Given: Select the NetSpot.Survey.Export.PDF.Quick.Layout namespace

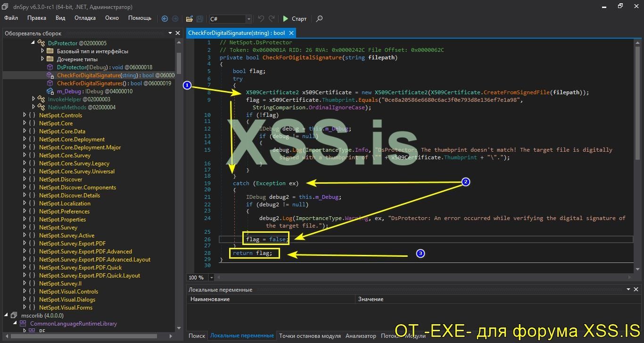Looking at the screenshot, I should click(x=90, y=275).
